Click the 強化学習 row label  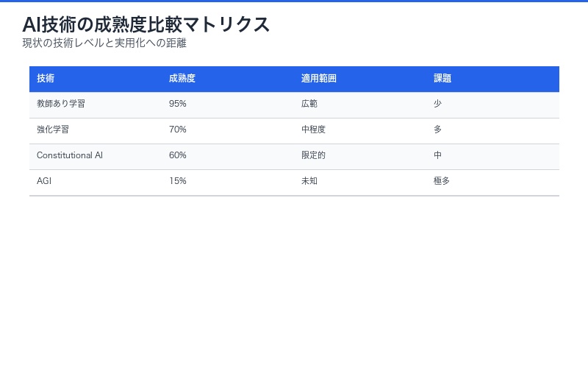coord(53,130)
